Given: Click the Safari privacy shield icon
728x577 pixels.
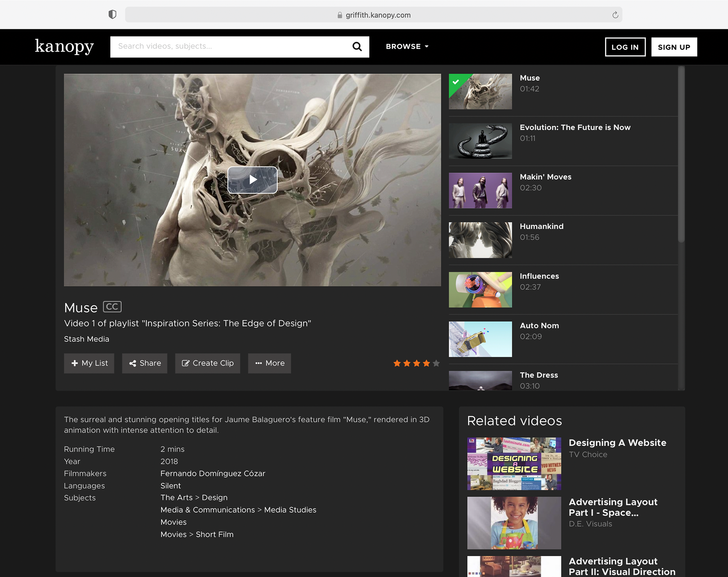Looking at the screenshot, I should (112, 14).
